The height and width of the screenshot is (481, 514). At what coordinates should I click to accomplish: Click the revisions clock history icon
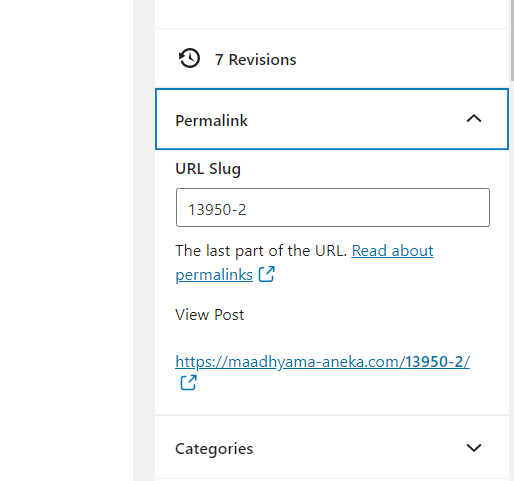point(189,58)
